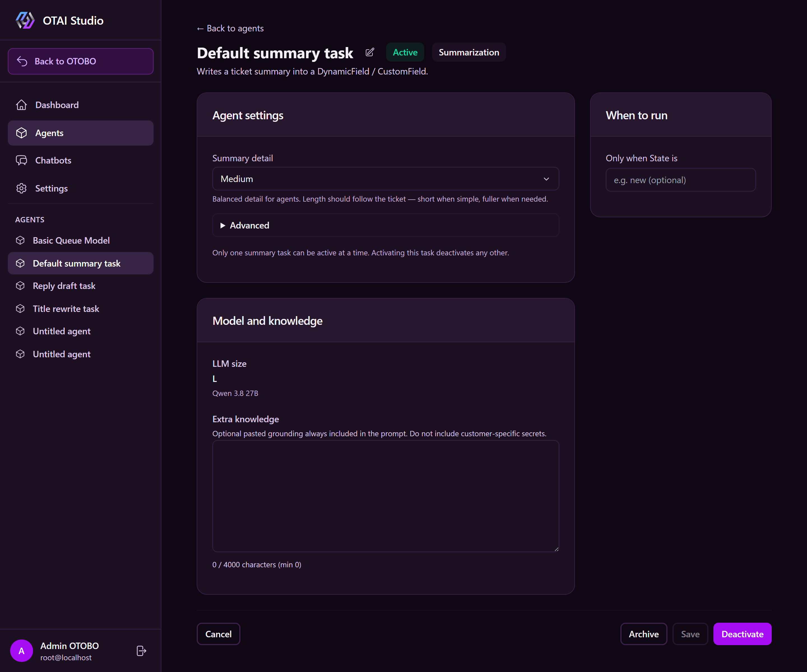Follow the Back to agents link
Screen dimensions: 807x672
(230, 28)
